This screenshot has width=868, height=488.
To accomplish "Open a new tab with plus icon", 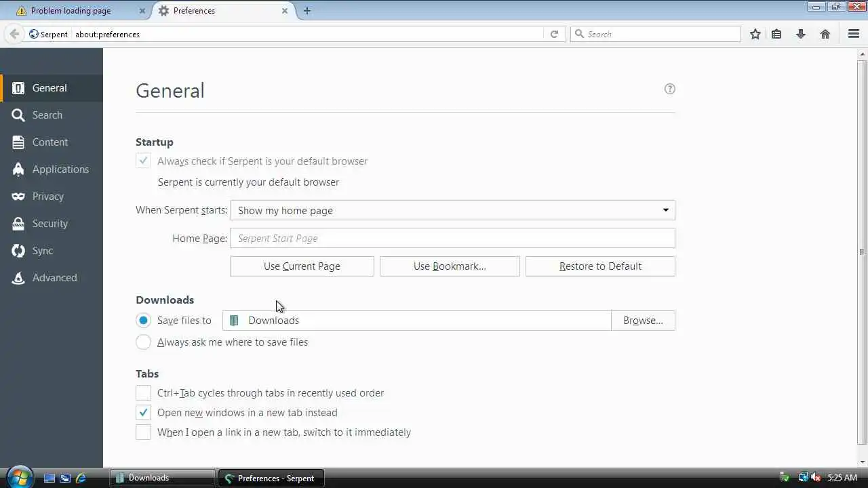I will coord(307,11).
